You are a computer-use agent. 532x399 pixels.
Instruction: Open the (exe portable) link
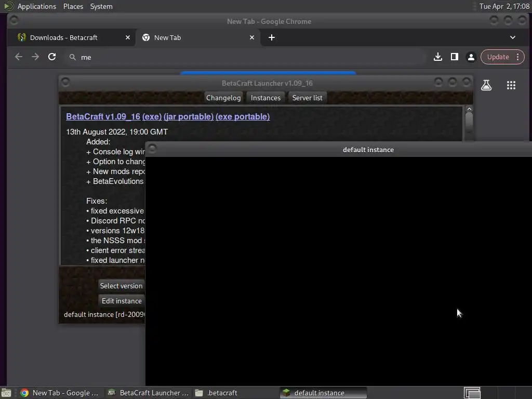pyautogui.click(x=243, y=117)
